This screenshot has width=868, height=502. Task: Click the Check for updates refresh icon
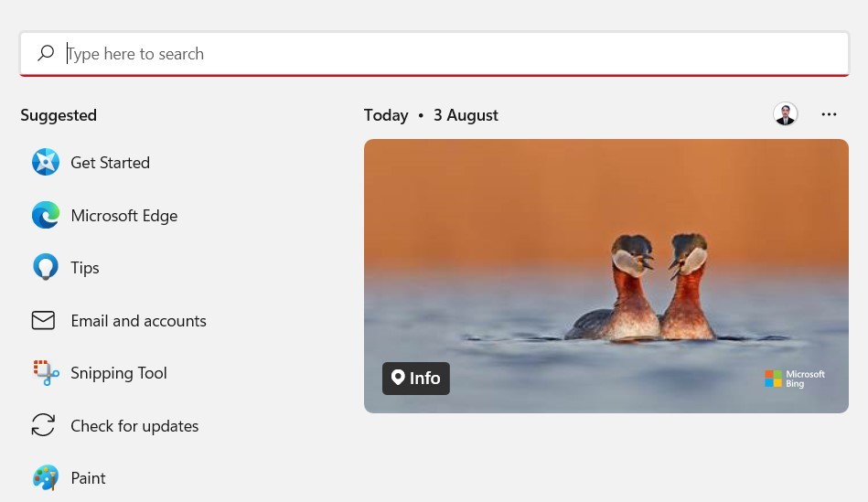[x=43, y=425]
